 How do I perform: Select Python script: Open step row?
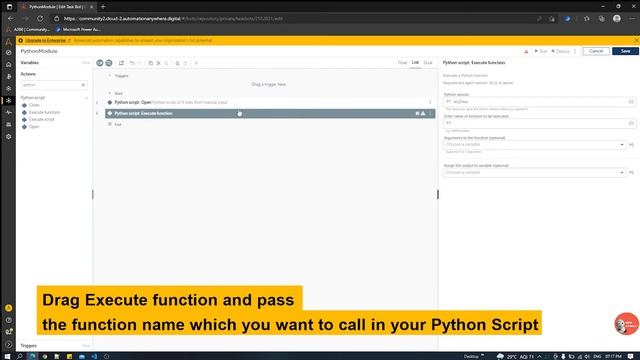pyautogui.click(x=270, y=102)
